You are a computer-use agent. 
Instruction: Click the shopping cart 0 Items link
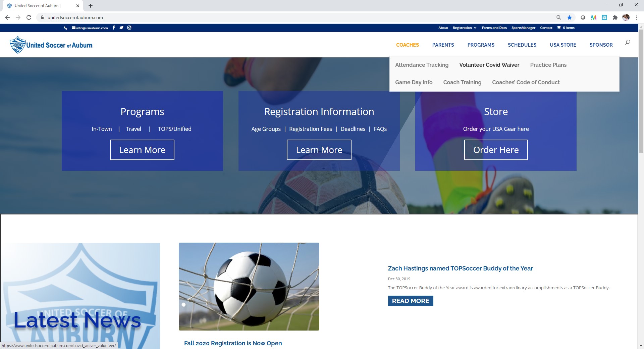[x=566, y=28]
